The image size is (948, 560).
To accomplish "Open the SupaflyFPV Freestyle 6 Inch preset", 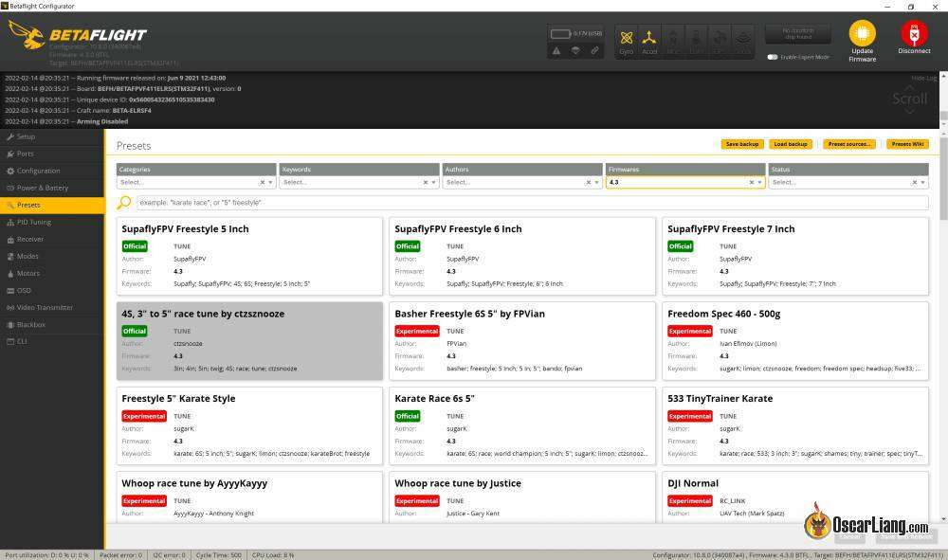I will click(x=522, y=256).
